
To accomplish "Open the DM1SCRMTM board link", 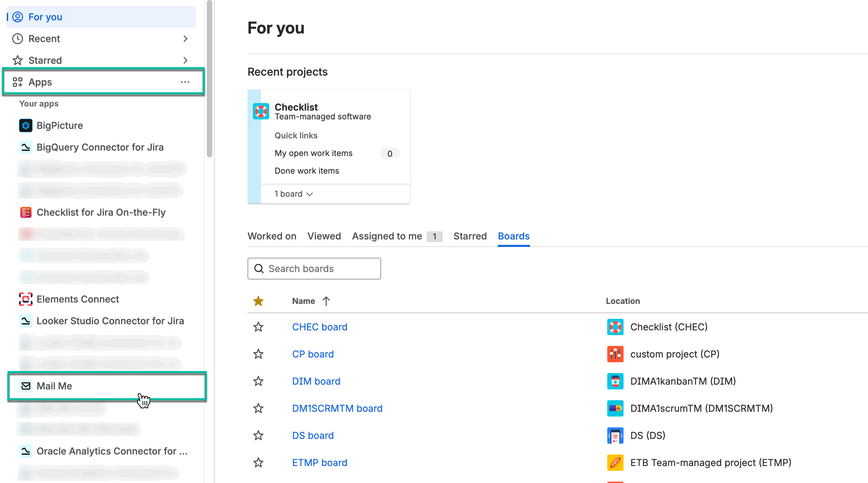I will (x=337, y=408).
